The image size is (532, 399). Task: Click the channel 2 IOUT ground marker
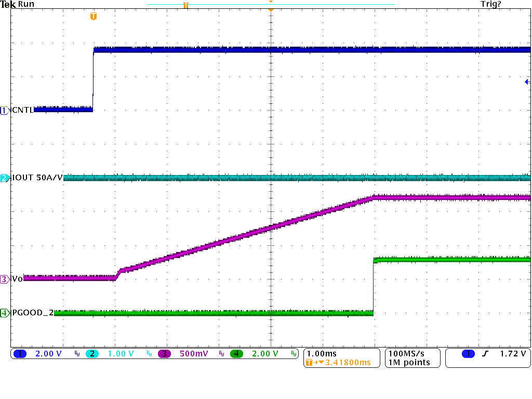tap(5, 178)
